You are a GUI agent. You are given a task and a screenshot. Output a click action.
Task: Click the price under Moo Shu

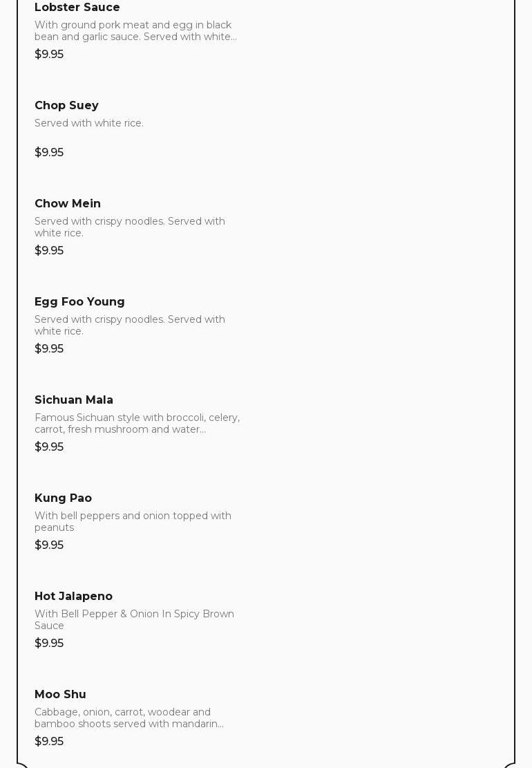[x=49, y=742]
